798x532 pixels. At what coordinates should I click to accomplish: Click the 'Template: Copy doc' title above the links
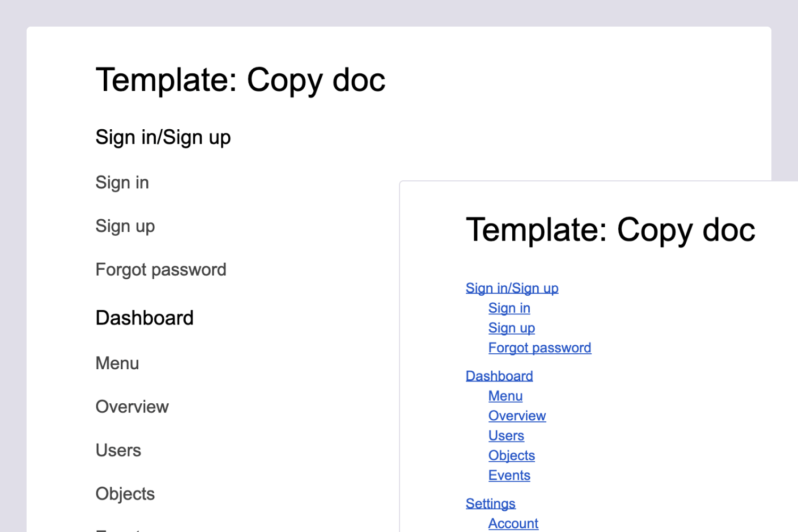click(610, 230)
